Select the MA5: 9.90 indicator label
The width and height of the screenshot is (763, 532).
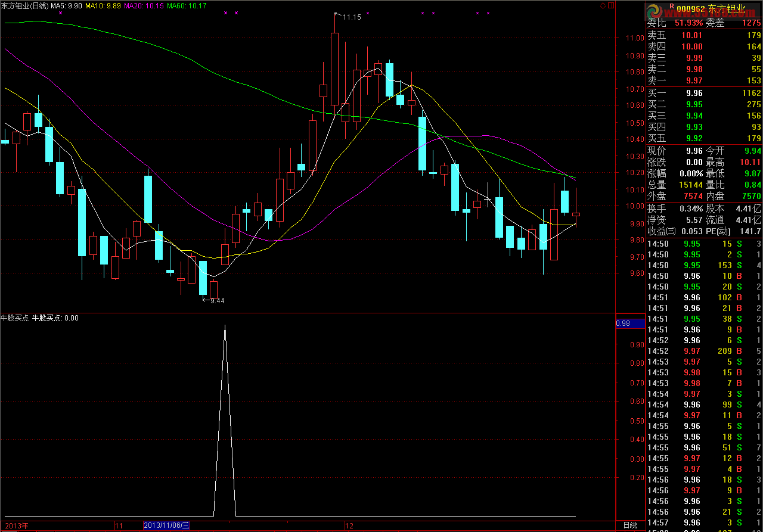click(66, 5)
